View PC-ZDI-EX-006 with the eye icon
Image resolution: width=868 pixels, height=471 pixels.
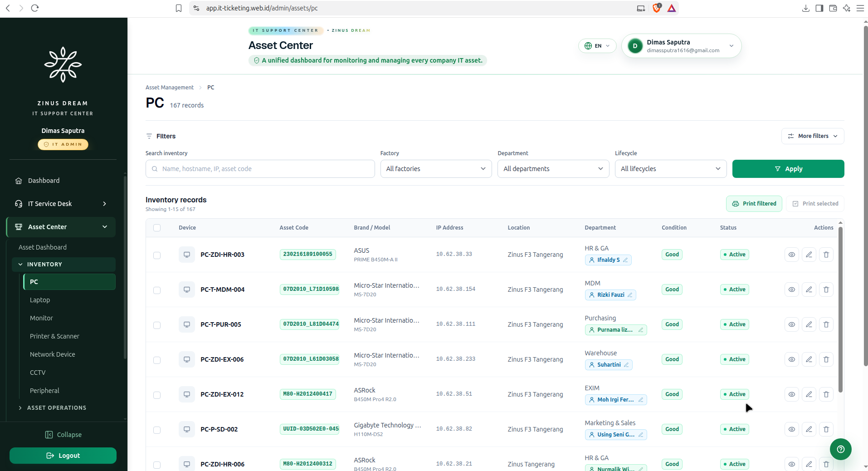791,359
